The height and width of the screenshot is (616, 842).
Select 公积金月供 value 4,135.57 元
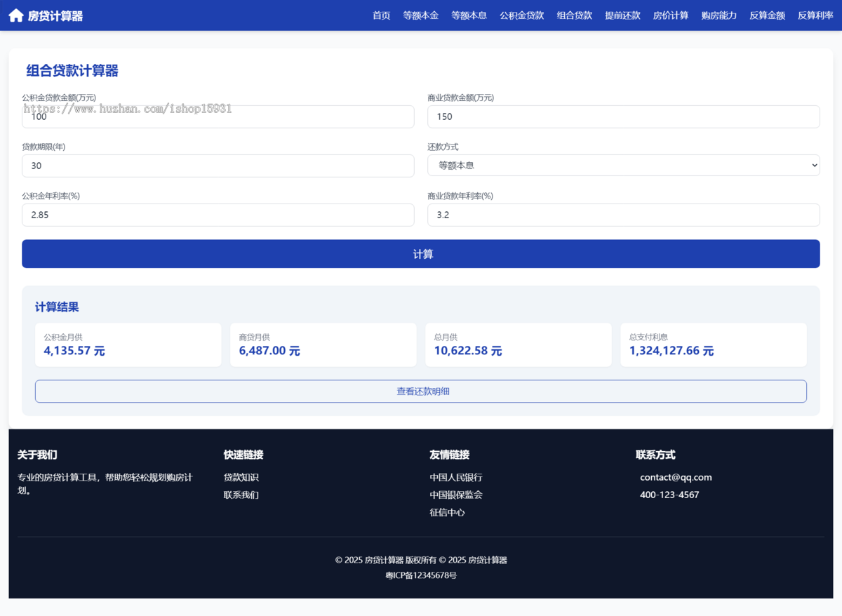pyautogui.click(x=74, y=351)
